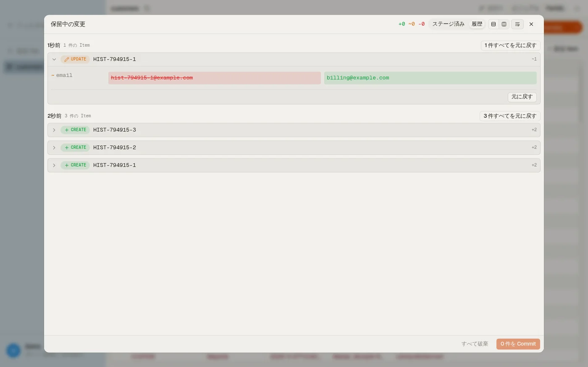Click the +0 added count

tap(402, 24)
